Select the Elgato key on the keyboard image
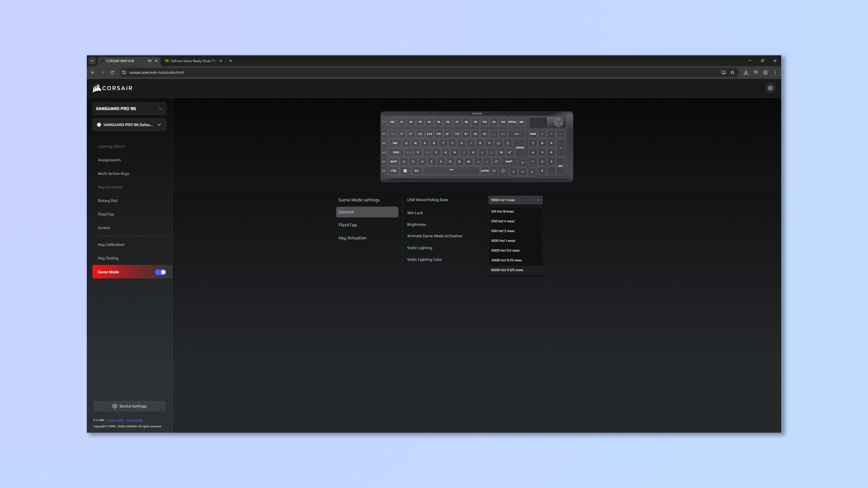 coord(503,171)
